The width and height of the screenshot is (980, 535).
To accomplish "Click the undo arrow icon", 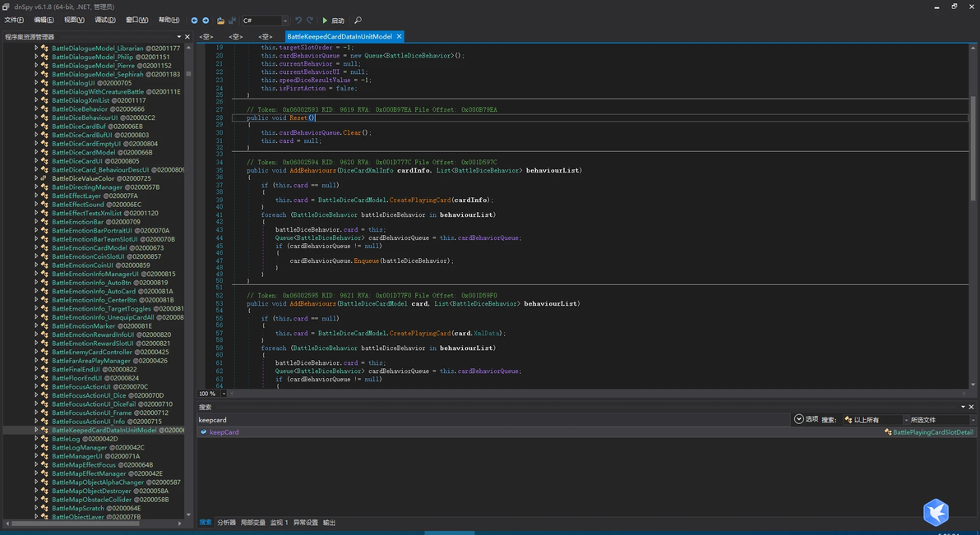I will 298,21.
